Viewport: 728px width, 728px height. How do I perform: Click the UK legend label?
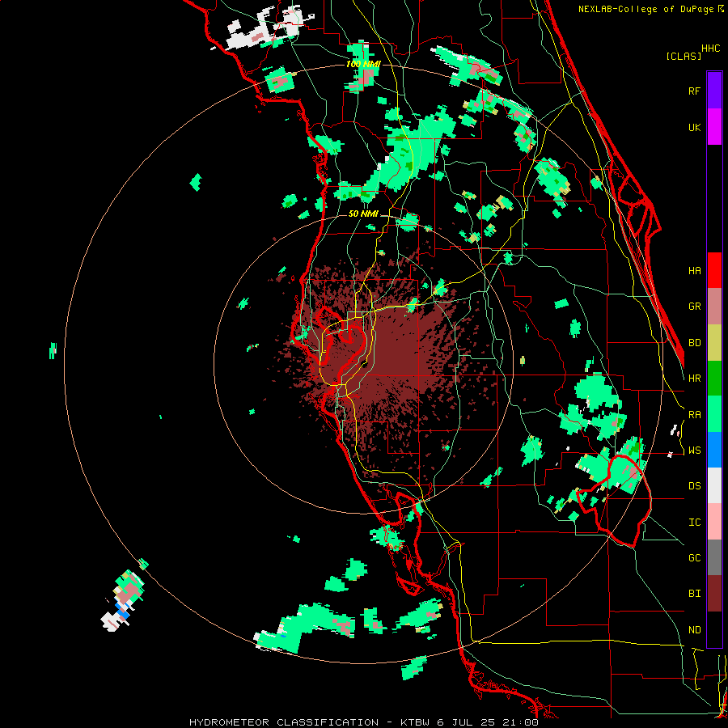coord(695,127)
